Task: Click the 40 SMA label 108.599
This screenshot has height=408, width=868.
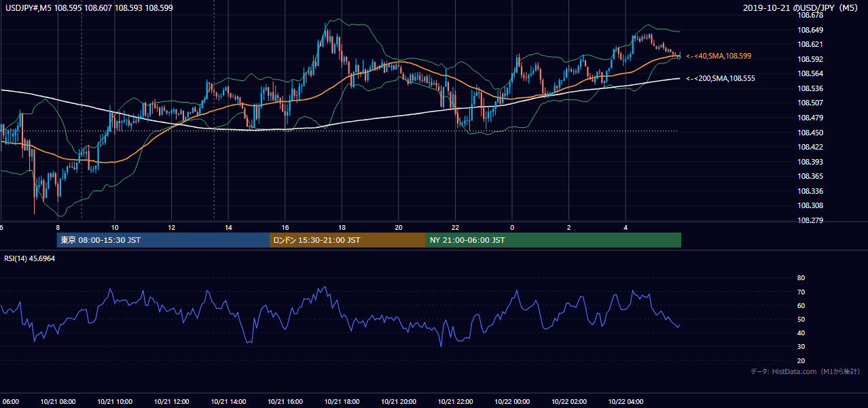Action: [719, 56]
